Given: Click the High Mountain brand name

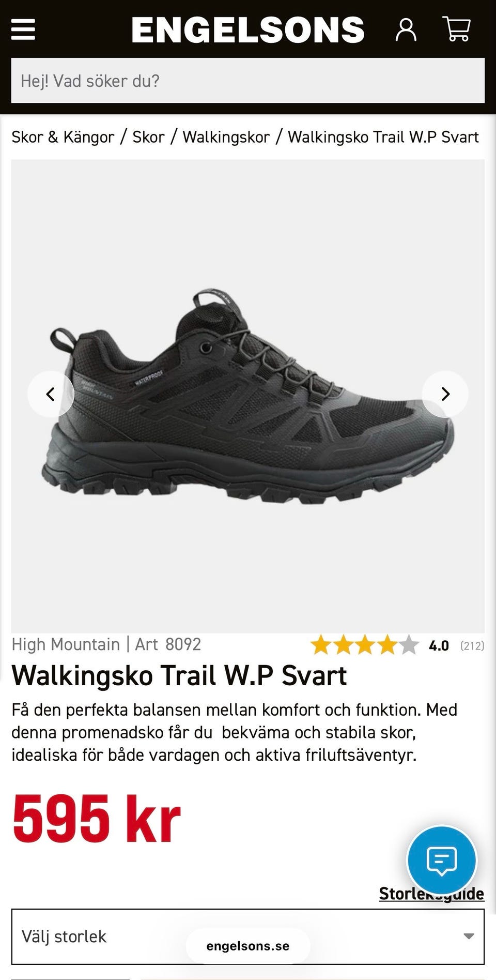Looking at the screenshot, I should 66,644.
